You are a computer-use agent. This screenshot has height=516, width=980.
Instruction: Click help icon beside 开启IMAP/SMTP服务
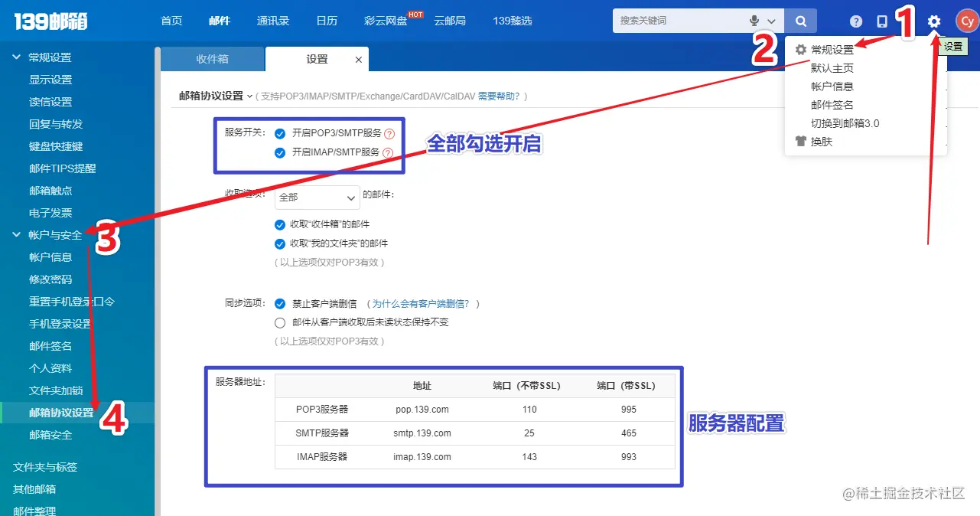click(387, 153)
